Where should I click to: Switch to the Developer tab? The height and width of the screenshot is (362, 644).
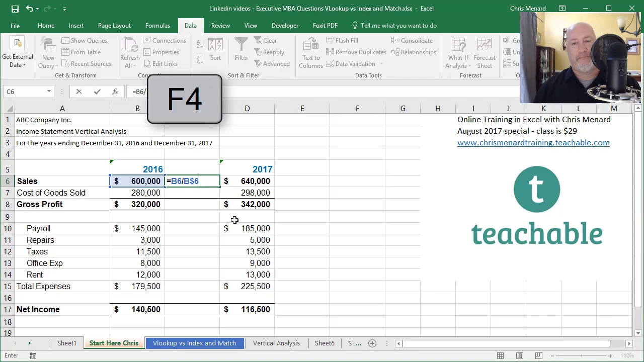pos(285,26)
